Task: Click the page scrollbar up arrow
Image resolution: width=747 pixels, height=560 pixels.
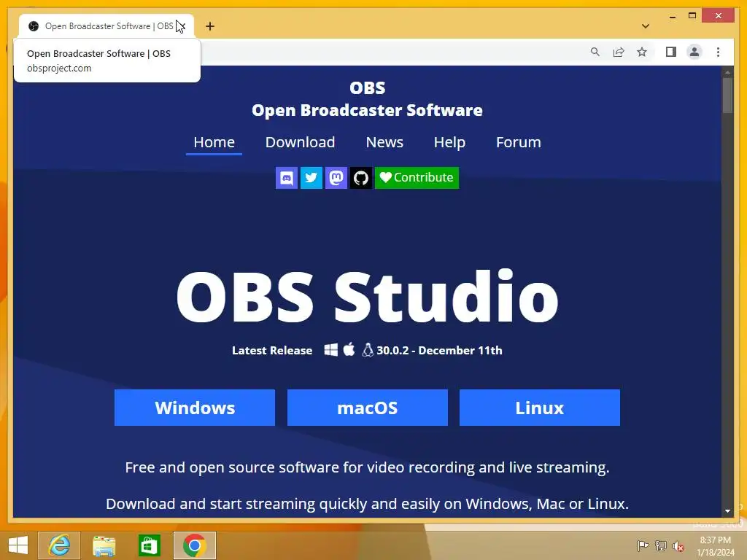Action: coord(727,72)
